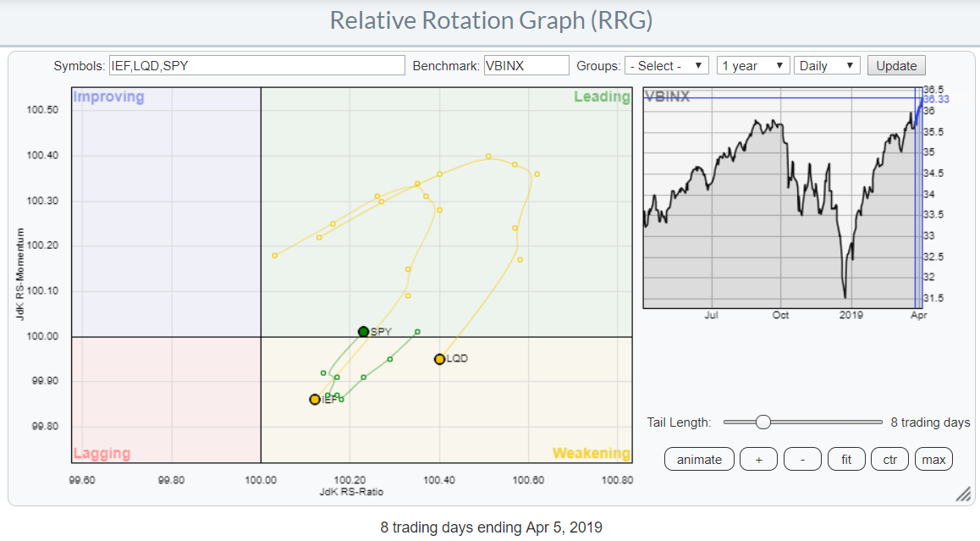Click the Benchmark VBINX text field
Viewport: 980px width, 541px height.
(x=526, y=66)
